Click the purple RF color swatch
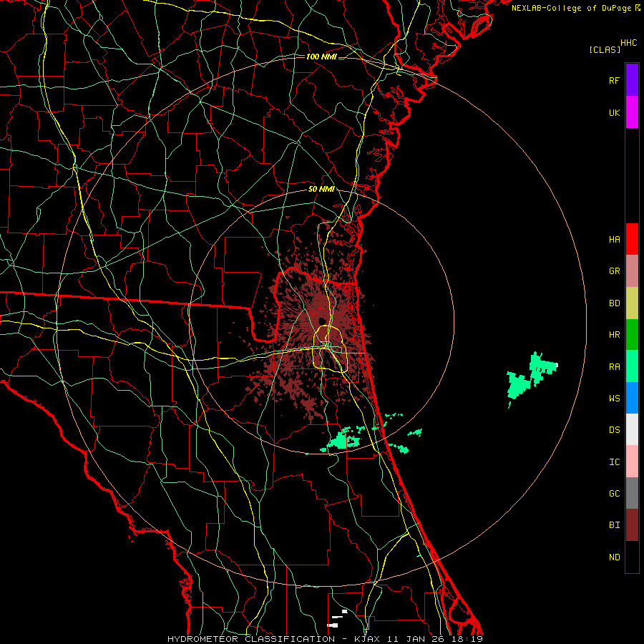 point(632,80)
